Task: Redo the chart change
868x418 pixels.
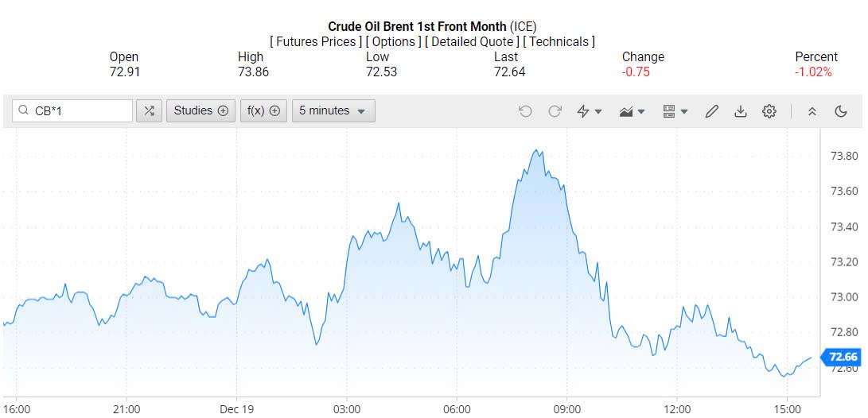Action: click(x=555, y=111)
